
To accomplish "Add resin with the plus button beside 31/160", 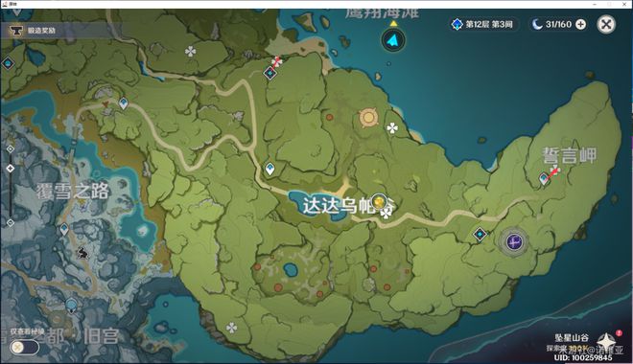I will (x=580, y=25).
